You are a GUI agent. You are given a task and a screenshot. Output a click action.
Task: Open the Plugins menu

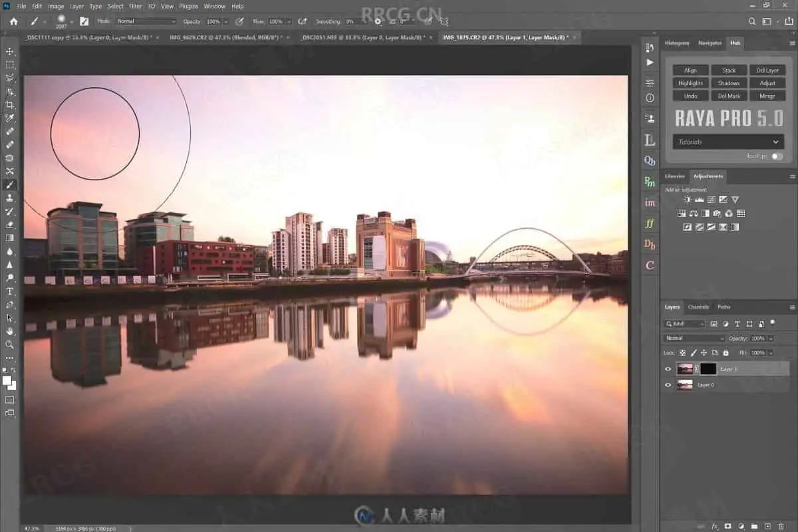click(189, 6)
